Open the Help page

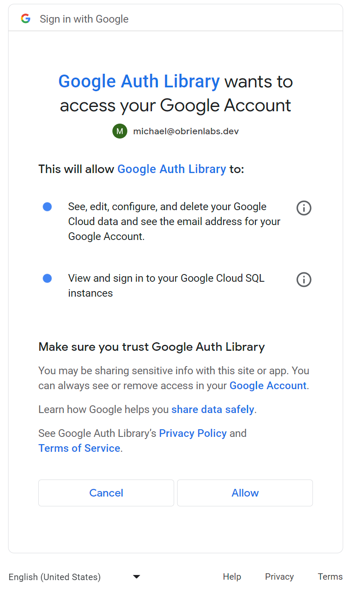coord(232,576)
